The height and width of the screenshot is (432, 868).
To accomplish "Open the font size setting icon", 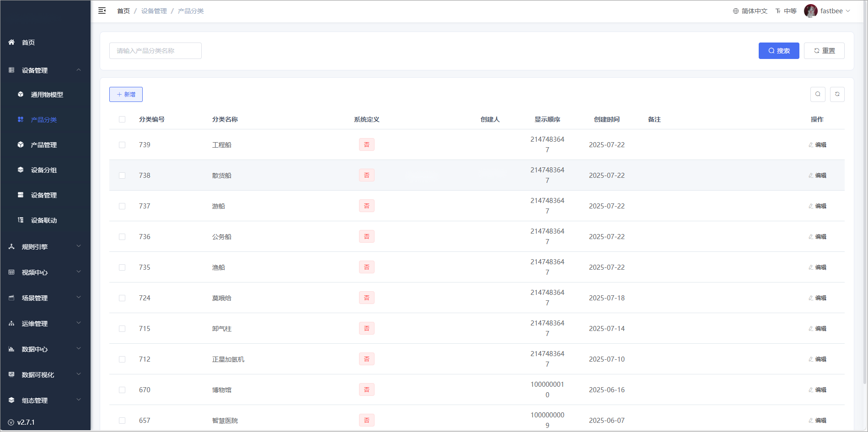I will tap(778, 11).
